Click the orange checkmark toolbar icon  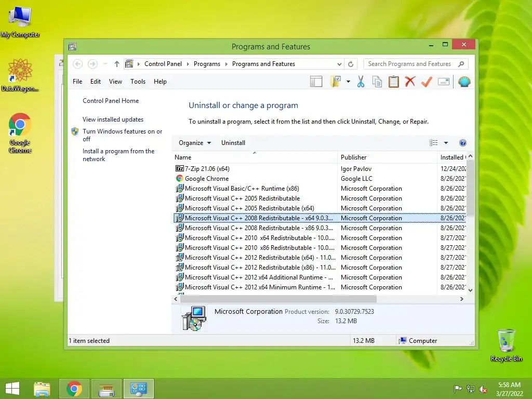pos(427,82)
